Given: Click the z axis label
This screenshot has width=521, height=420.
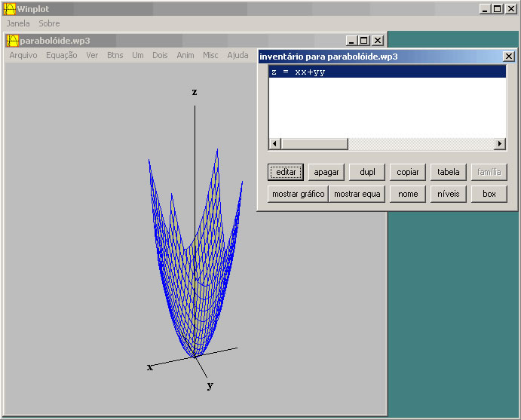Looking at the screenshot, I should coord(195,92).
